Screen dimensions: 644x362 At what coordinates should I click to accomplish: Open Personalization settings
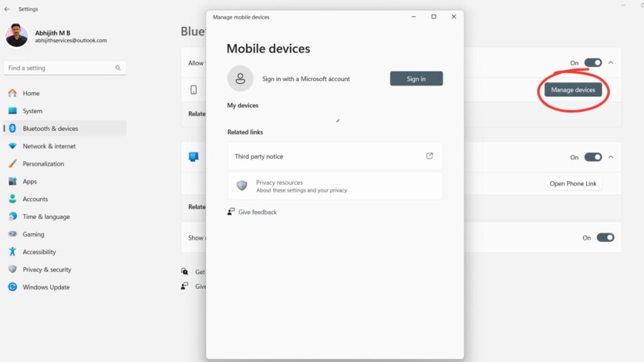pyautogui.click(x=65, y=163)
